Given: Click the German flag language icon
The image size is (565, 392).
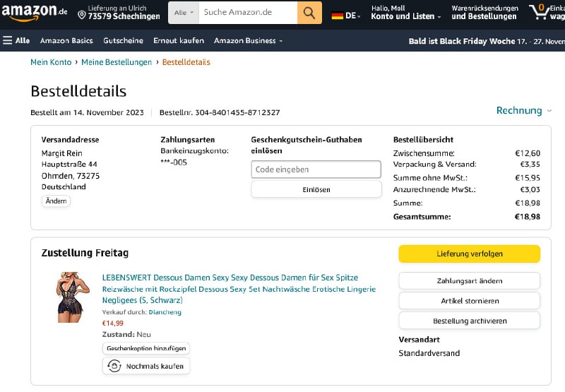Looking at the screenshot, I should coord(338,16).
